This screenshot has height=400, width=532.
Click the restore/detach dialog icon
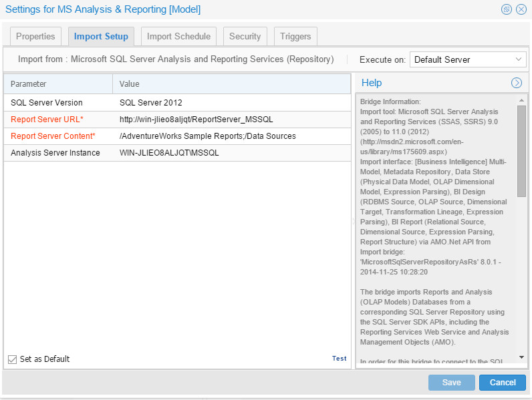click(506, 9)
